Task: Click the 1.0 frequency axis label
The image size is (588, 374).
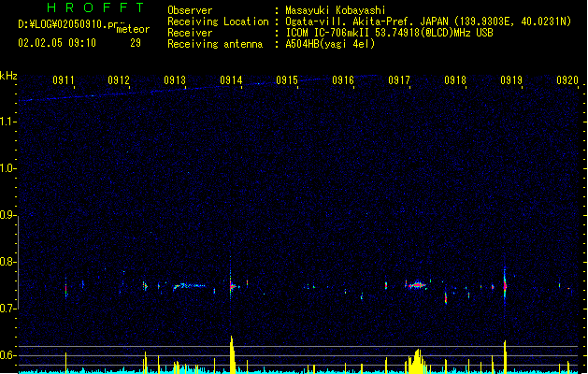Action: 7,168
